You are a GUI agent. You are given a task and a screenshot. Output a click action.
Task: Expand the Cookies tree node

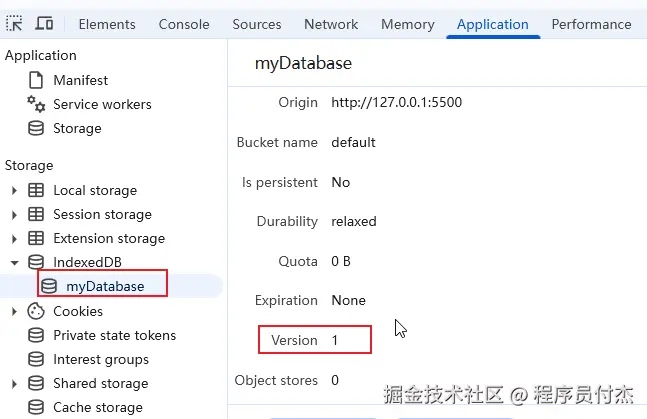point(14,311)
